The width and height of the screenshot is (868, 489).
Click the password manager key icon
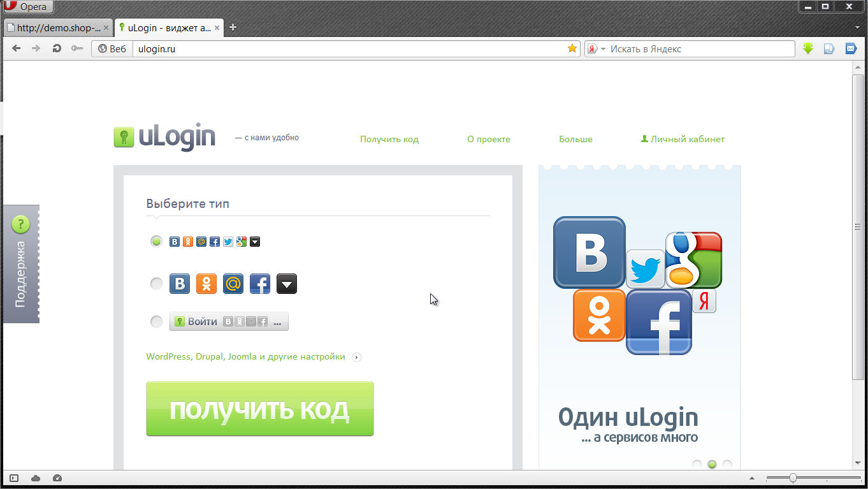click(77, 48)
